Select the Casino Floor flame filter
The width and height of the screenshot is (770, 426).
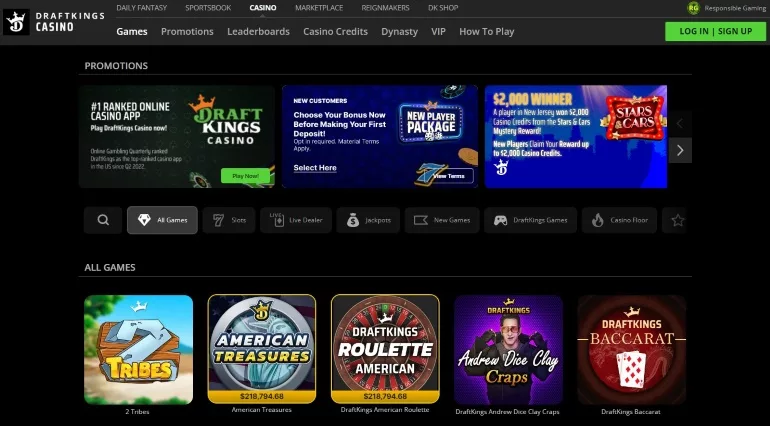tap(619, 220)
